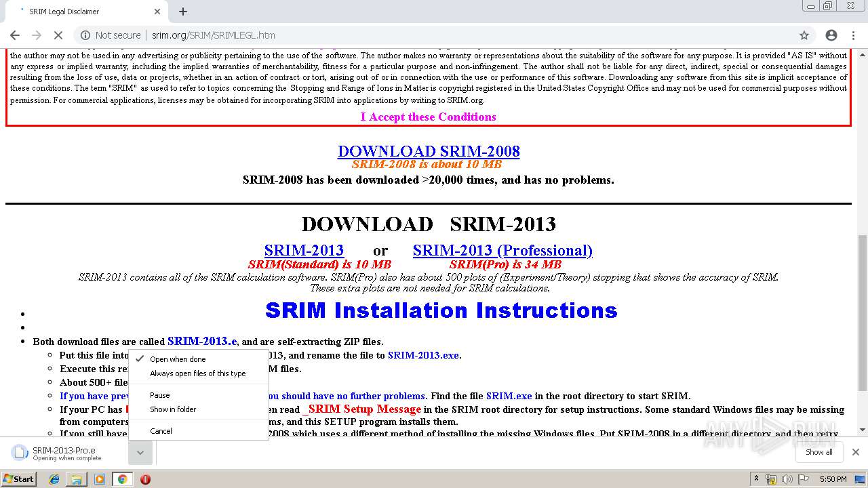
Task: Open the volume speaker tray icon
Action: point(787,479)
